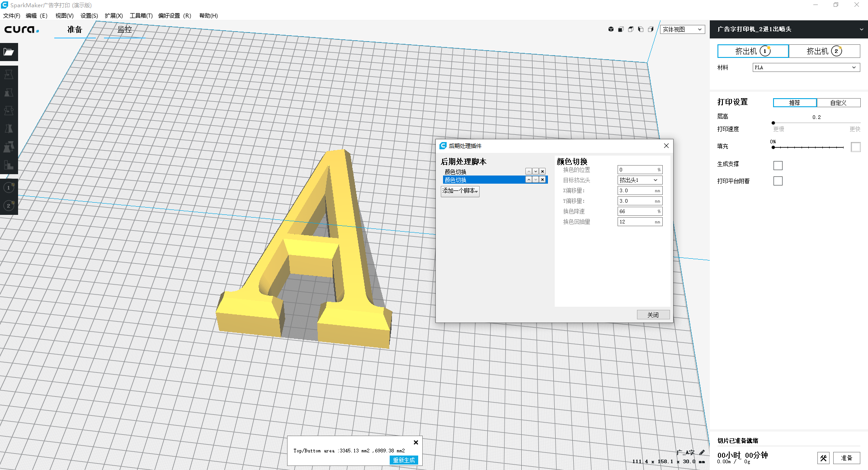Viewport: 868px width, 470px height.
Task: Switch to the 3D view orientation cube
Action: coord(610,29)
